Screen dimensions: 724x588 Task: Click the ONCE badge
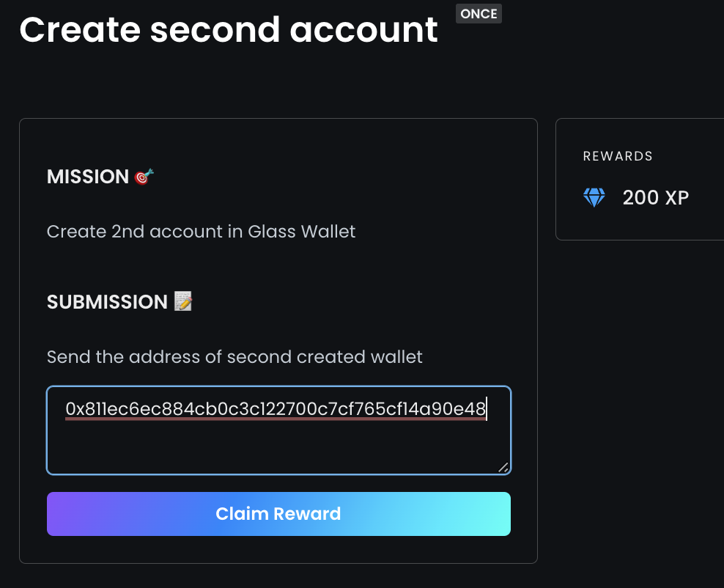(x=479, y=13)
